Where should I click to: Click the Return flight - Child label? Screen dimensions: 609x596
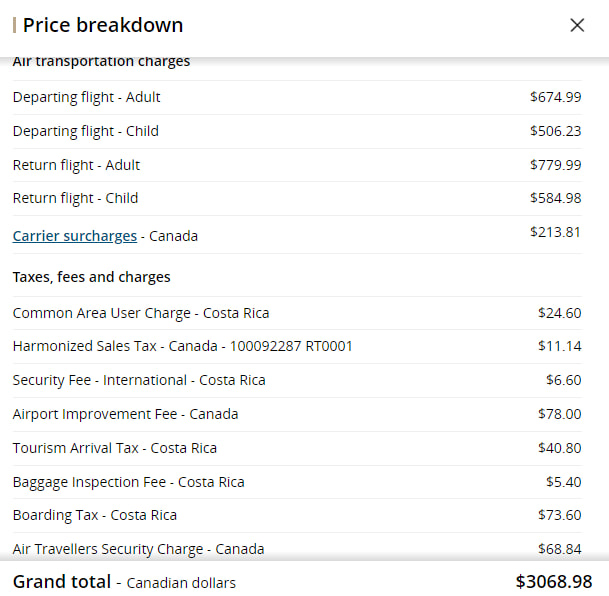75,198
